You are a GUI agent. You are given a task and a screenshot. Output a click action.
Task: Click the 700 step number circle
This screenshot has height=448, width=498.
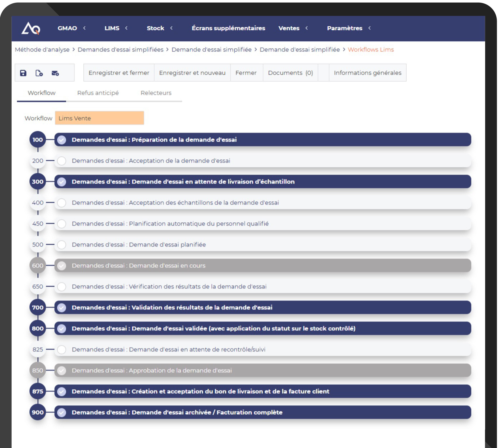[38, 307]
